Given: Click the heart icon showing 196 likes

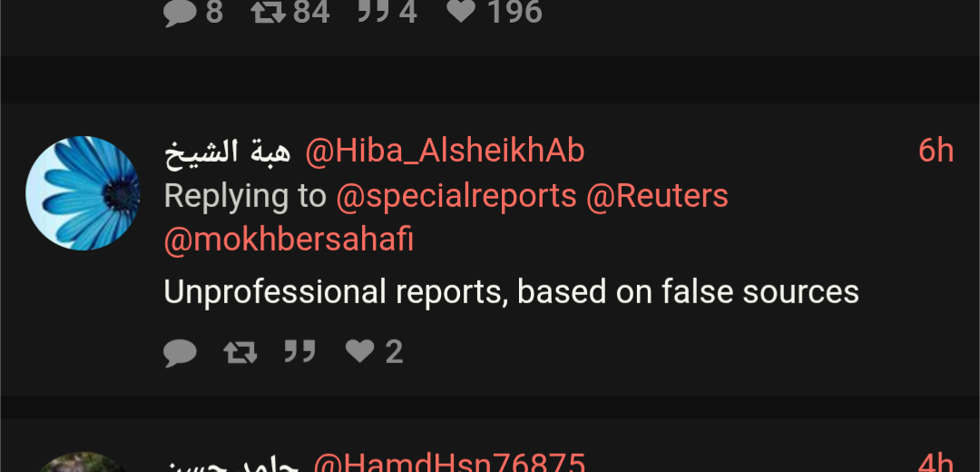Looking at the screenshot, I should [x=461, y=11].
